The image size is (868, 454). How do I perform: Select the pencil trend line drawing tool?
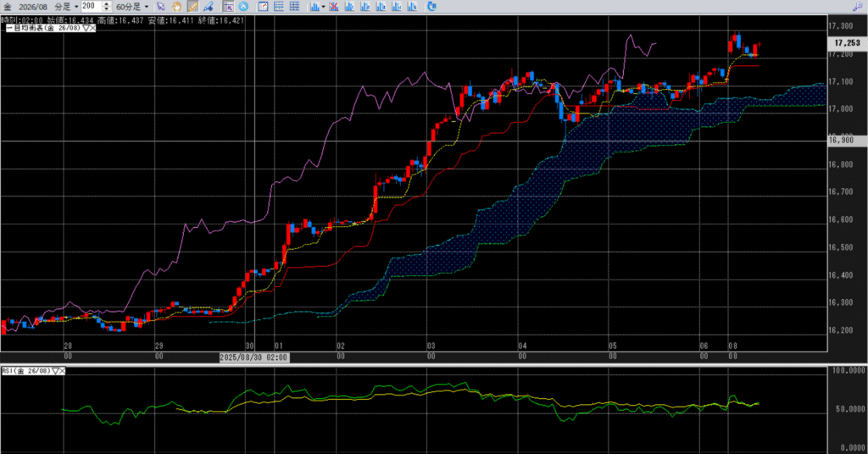coord(192,7)
